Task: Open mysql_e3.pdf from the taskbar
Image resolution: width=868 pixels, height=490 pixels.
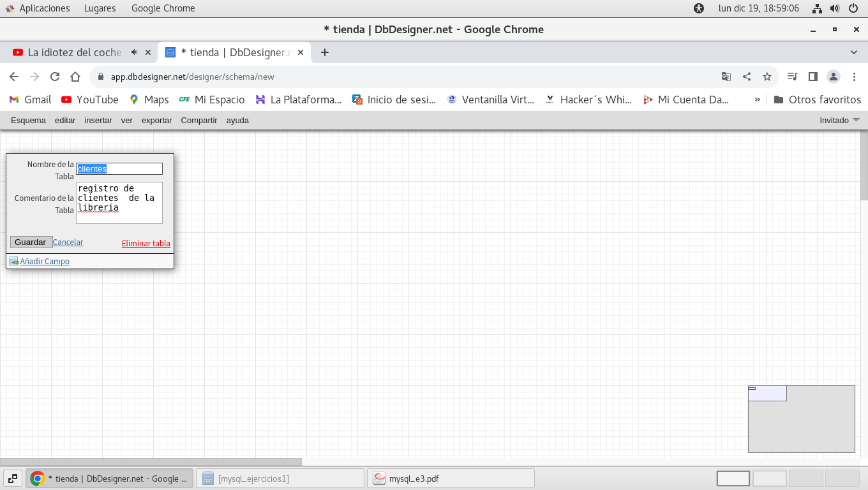Action: click(x=451, y=479)
